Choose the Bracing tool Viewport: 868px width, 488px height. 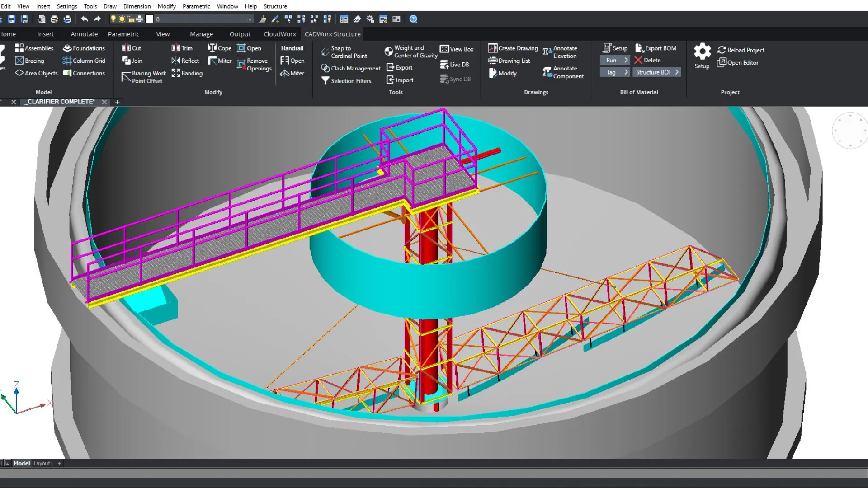(29, 61)
